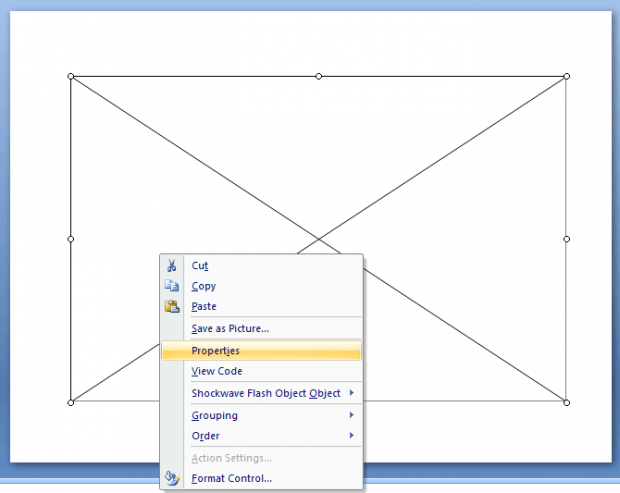Image resolution: width=620 pixels, height=493 pixels.
Task: Click the Format Control paint icon
Action: tap(172, 478)
